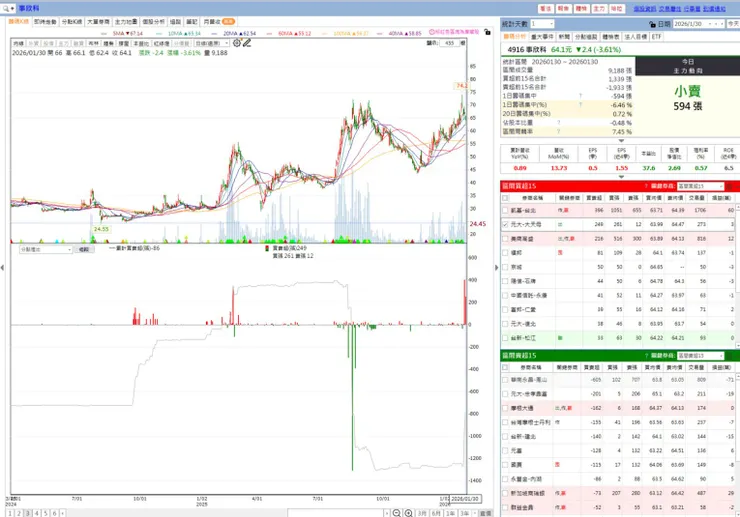The image size is (740, 517).
Task: Open 統計天數 dropdown showing 1
Action: [x=542, y=24]
